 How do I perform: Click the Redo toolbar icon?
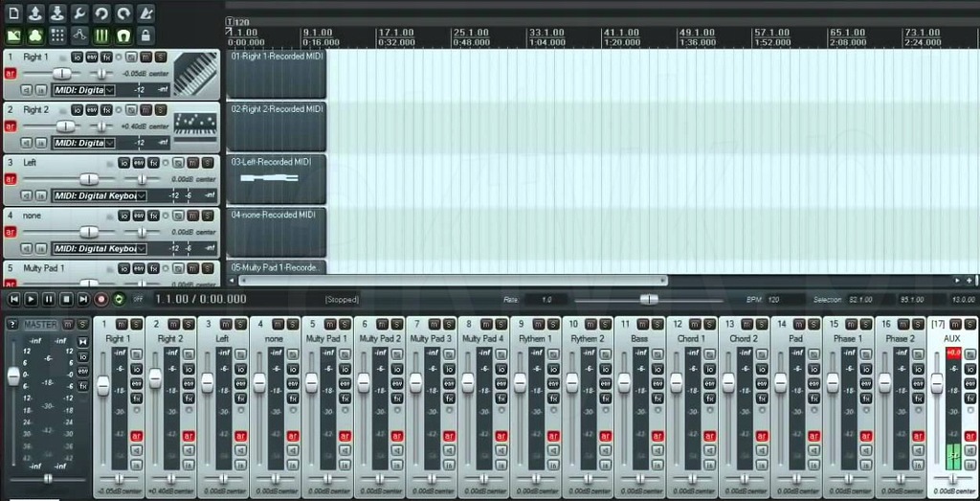pyautogui.click(x=123, y=12)
